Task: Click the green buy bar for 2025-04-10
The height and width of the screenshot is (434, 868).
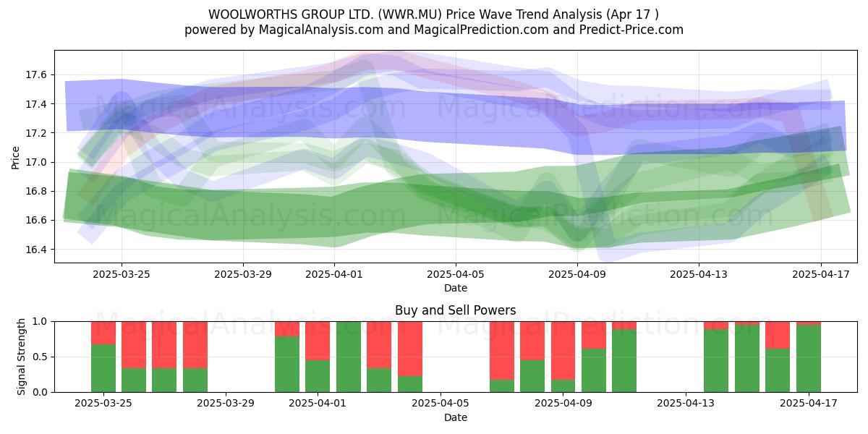Action: (594, 370)
